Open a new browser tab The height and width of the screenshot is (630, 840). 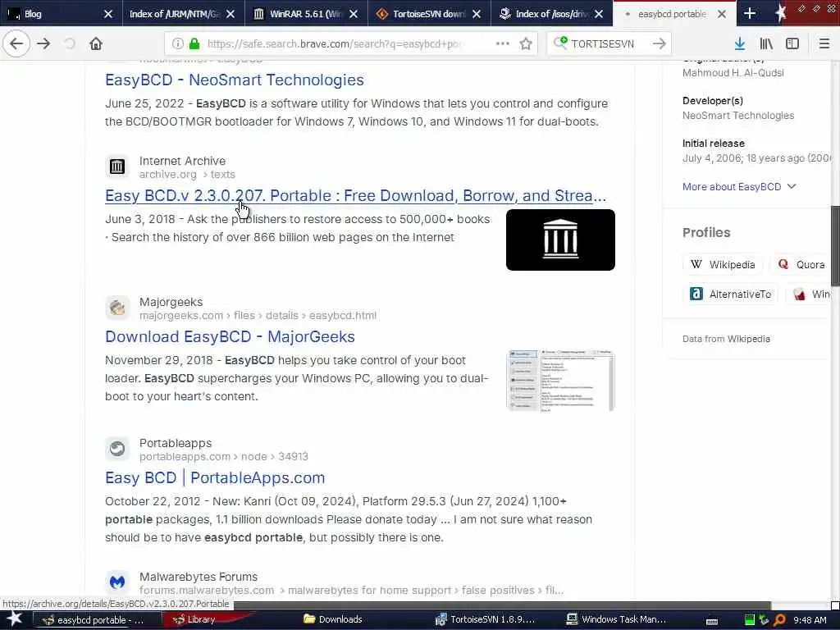point(750,14)
